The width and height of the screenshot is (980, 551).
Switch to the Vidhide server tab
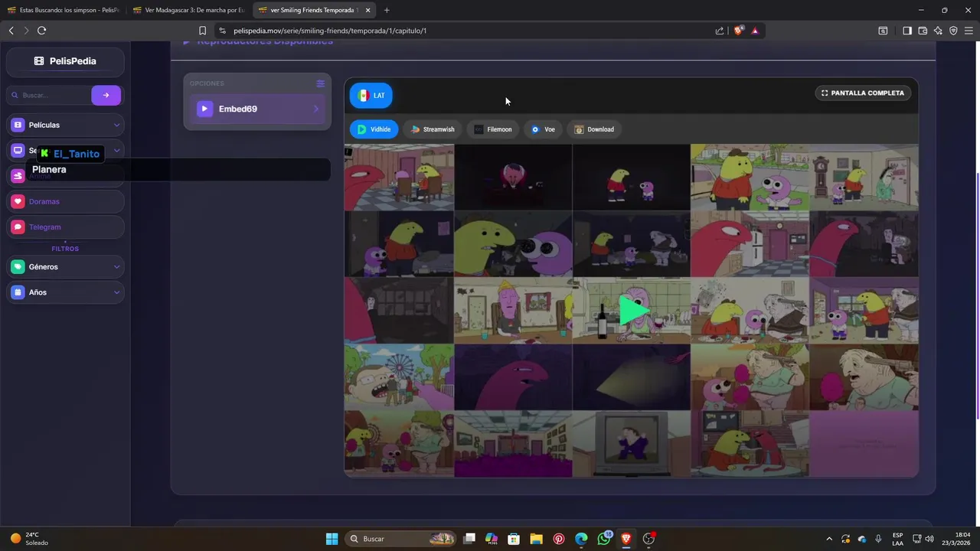[x=374, y=129]
